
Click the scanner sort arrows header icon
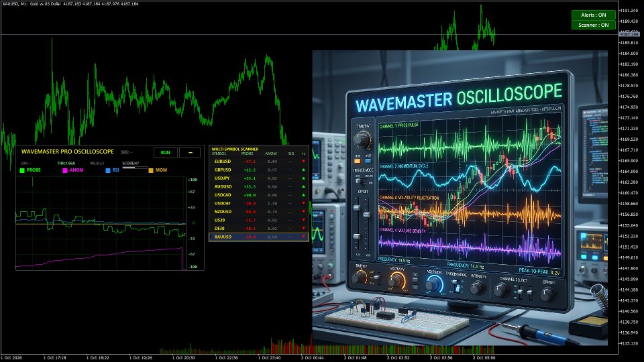point(303,154)
